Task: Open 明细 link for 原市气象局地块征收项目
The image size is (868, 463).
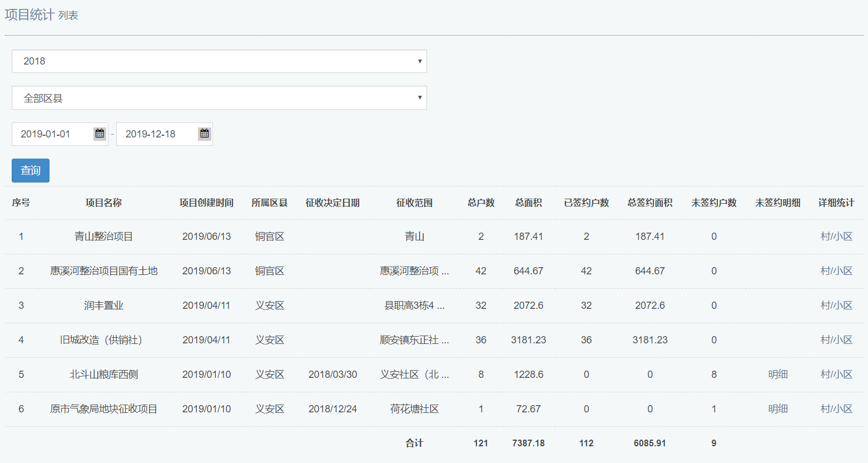Action: tap(778, 409)
